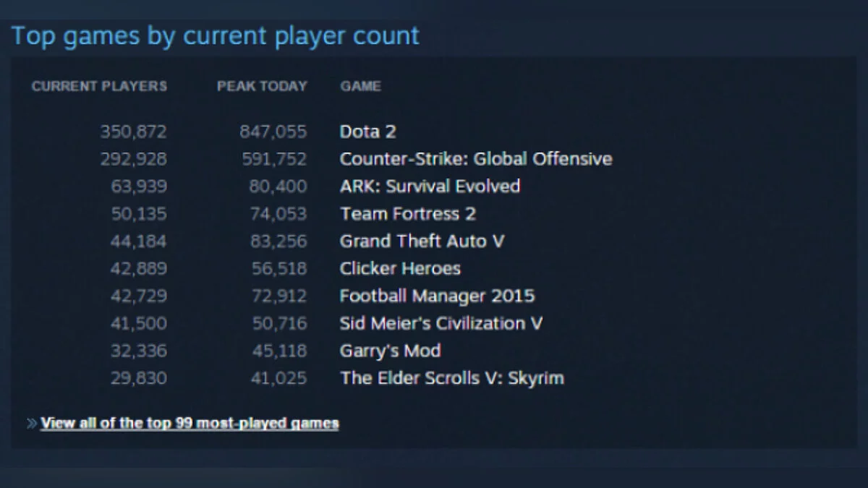Viewport: 868px width, 488px height.
Task: Select Team Fortress 2 in the list
Action: tap(407, 214)
